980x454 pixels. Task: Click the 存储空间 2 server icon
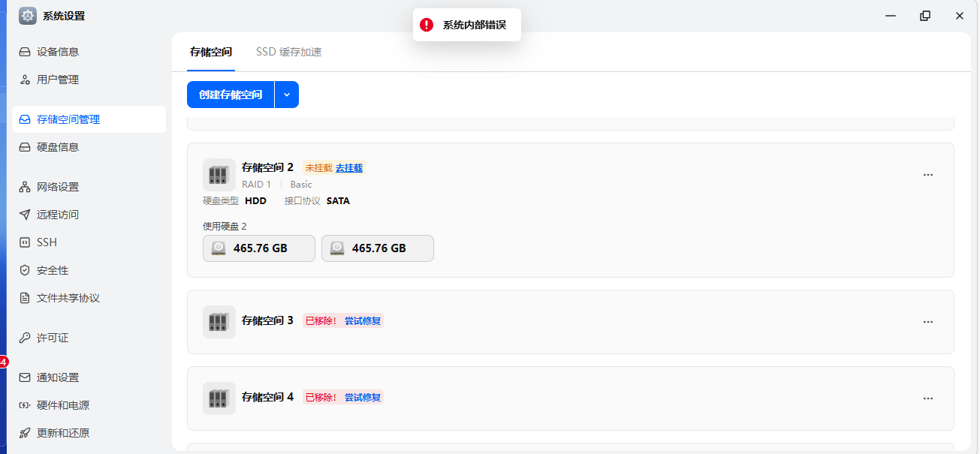(x=219, y=175)
